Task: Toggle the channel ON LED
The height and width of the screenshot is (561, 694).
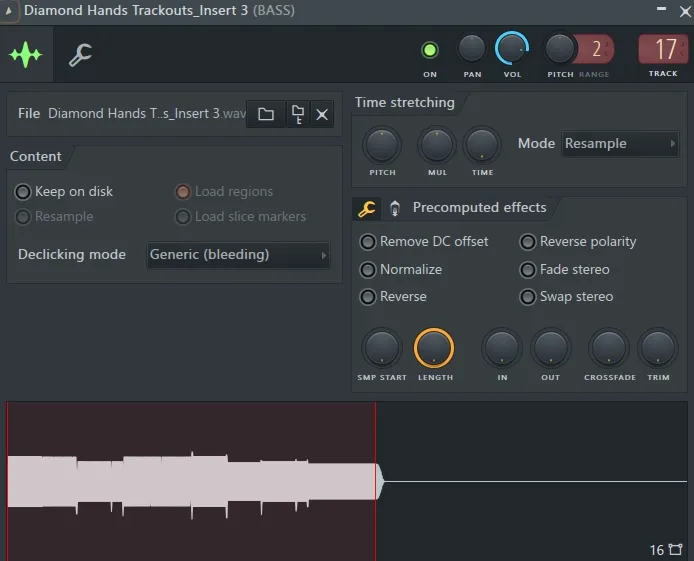Action: tap(429, 50)
